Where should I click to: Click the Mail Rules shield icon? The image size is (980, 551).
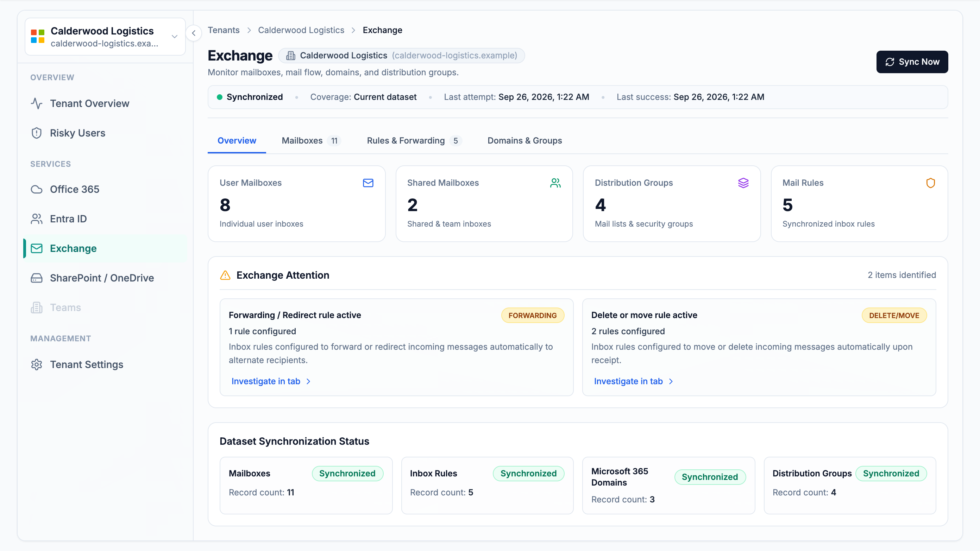[931, 183]
